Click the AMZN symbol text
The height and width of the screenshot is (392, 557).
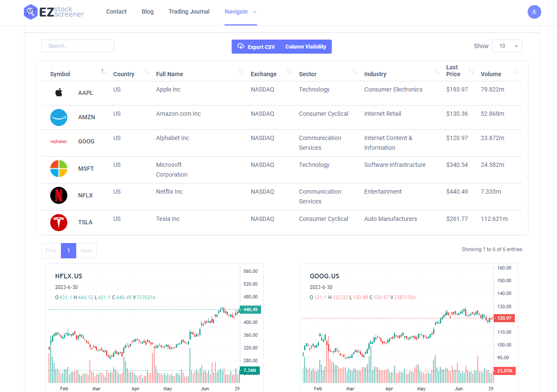(x=87, y=117)
